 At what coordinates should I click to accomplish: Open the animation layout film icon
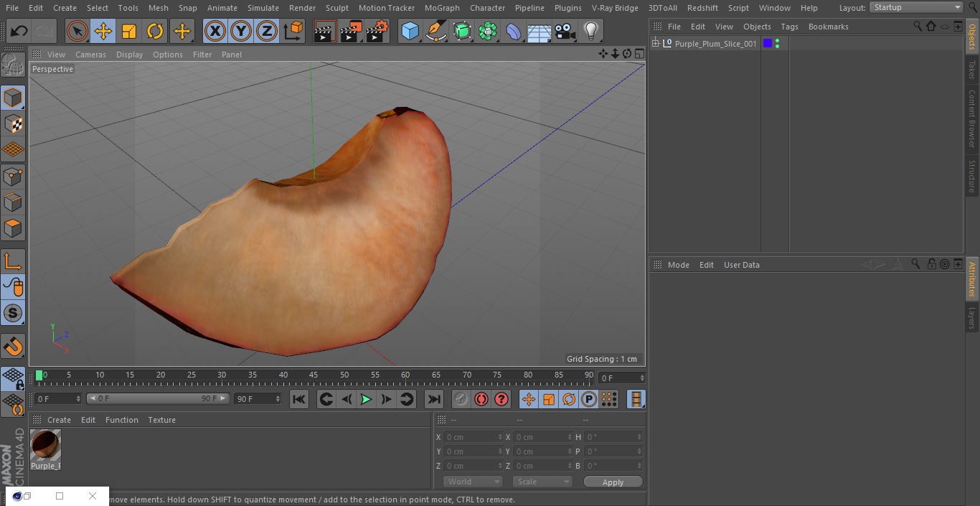pyautogui.click(x=636, y=399)
